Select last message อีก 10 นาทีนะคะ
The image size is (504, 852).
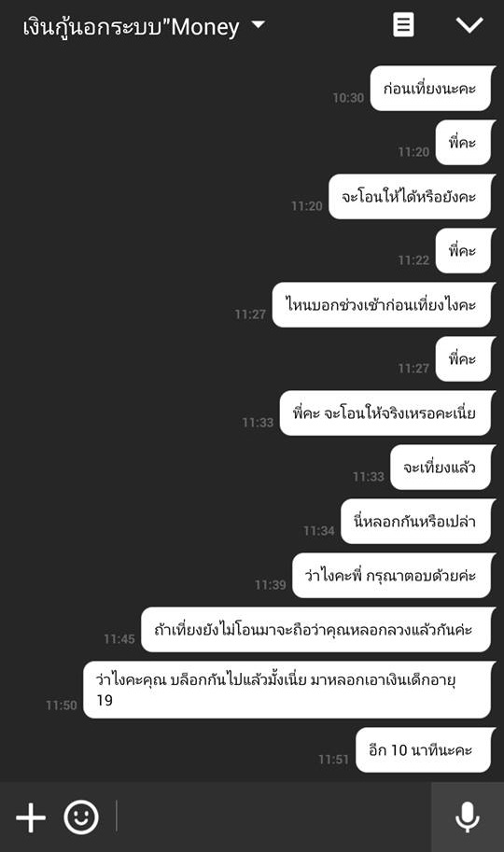pos(426,750)
